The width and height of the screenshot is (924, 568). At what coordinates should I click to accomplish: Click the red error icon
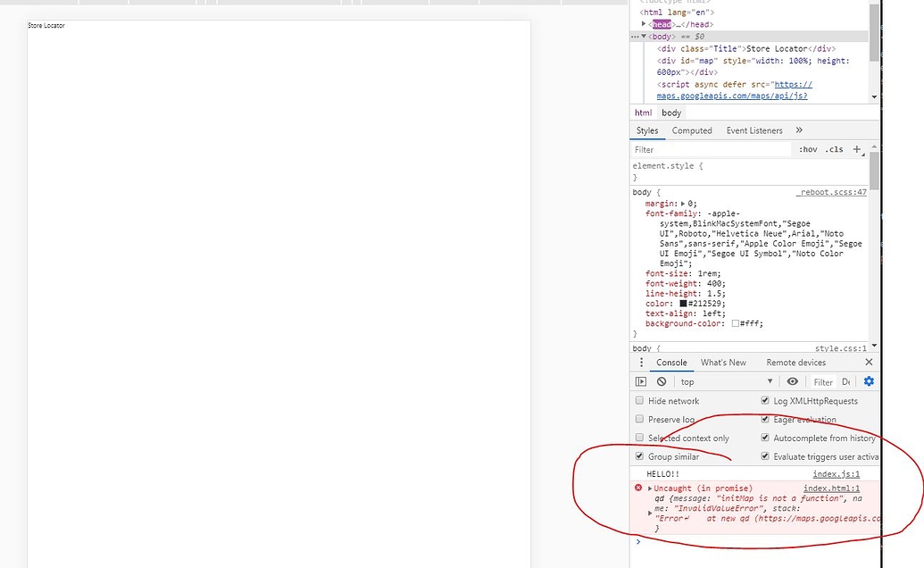638,488
